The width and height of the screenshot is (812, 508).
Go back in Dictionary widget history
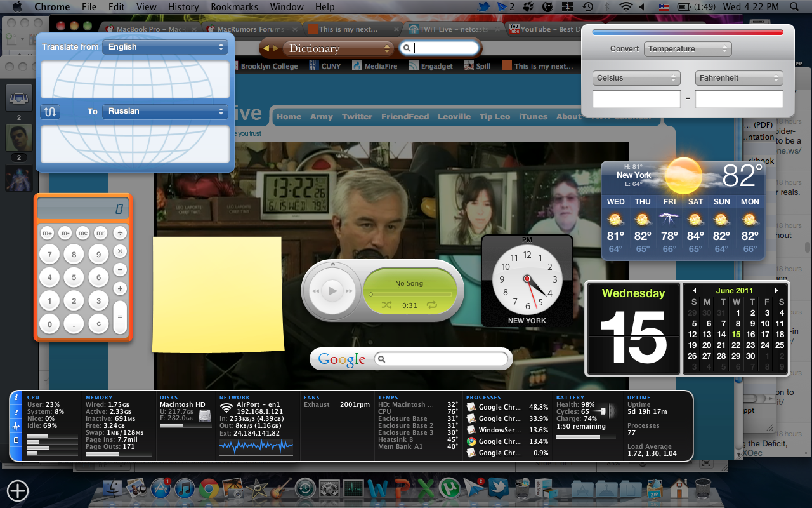(x=266, y=48)
